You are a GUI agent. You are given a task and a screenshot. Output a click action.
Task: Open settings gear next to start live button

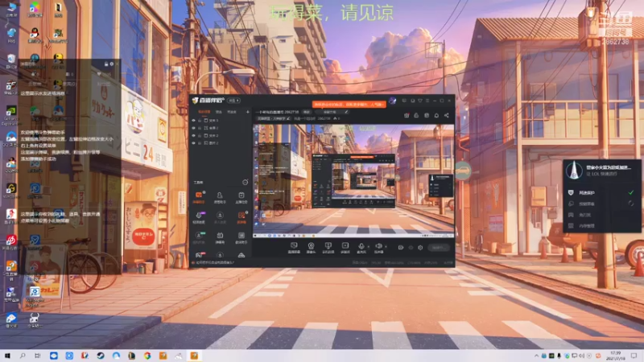tap(420, 248)
